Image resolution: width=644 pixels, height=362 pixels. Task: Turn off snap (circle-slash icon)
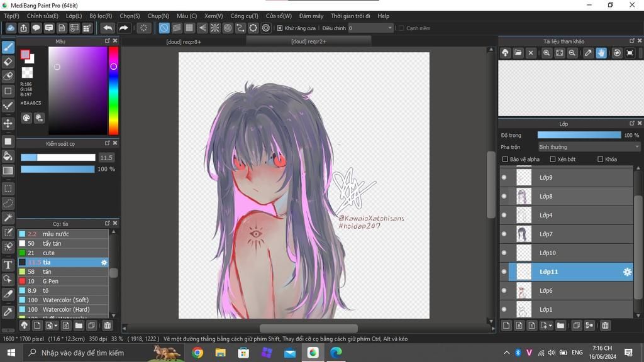(x=164, y=28)
